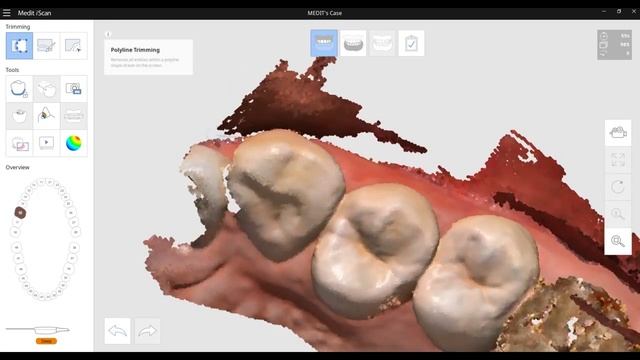Click the Trimming section label
Screen dimensions: 640x360
(18, 27)
